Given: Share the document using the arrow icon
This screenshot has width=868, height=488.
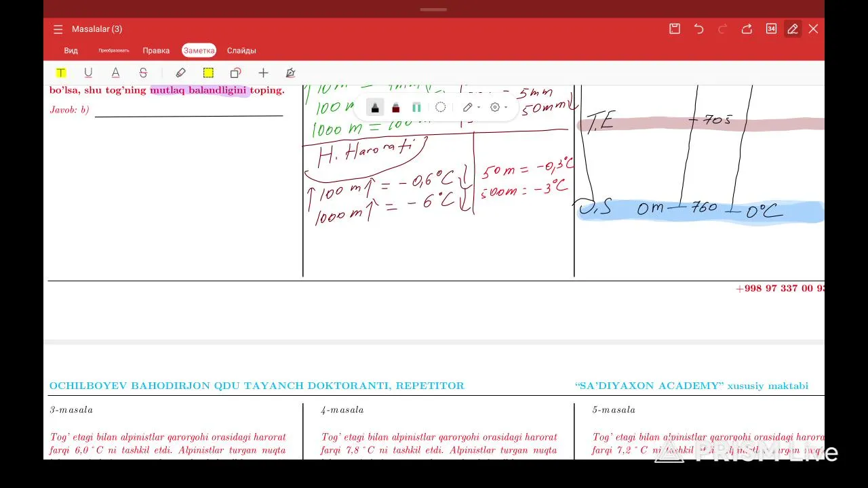Looking at the screenshot, I should tap(747, 28).
